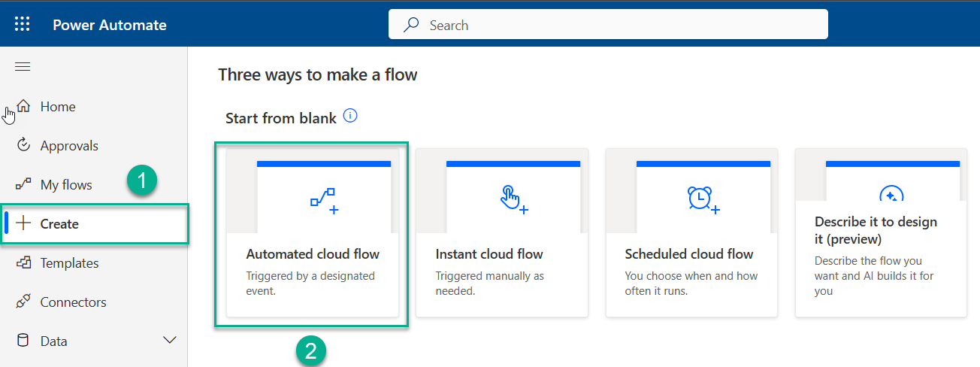980x367 pixels.
Task: Collapse the left navigation hamburger menu
Action: tap(23, 67)
